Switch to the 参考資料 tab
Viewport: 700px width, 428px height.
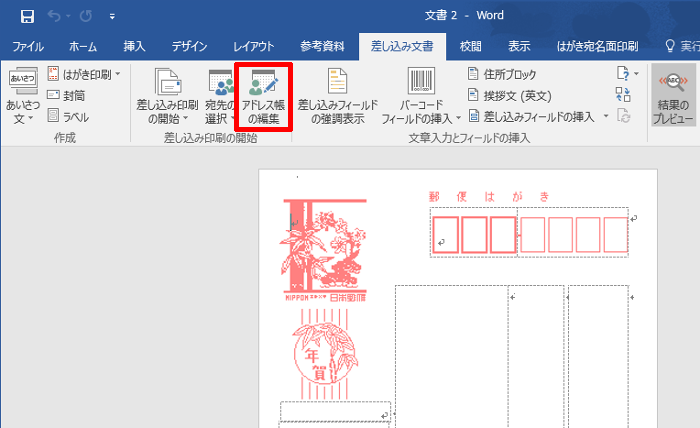point(322,46)
